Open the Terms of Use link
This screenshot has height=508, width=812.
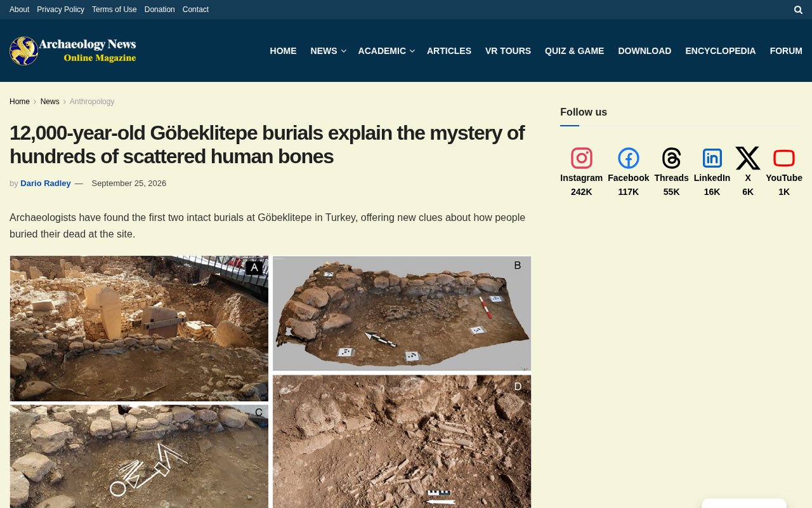click(114, 10)
